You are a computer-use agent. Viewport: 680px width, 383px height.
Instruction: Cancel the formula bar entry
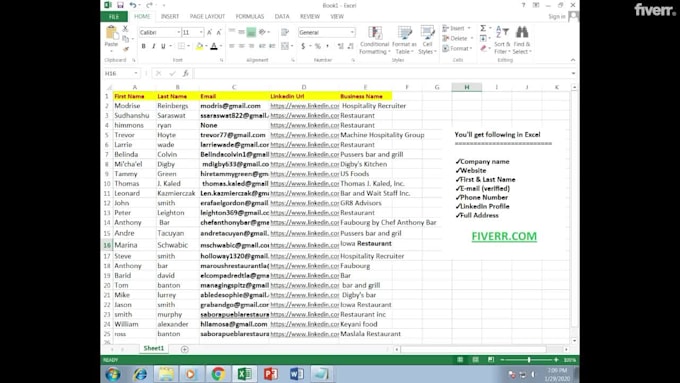[159, 73]
